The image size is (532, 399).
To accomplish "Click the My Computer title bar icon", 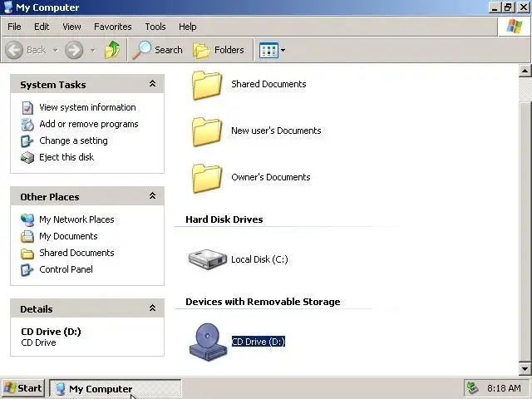I will 7,7.
